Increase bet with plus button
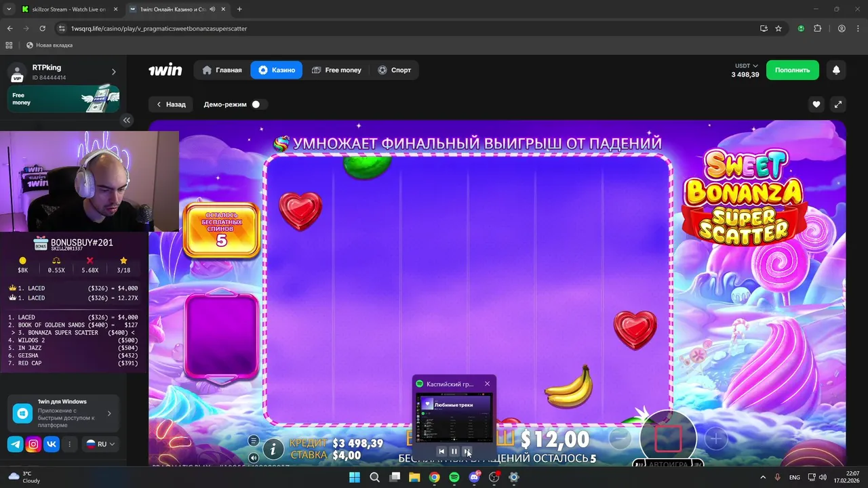This screenshot has height=488, width=868. pos(716,439)
